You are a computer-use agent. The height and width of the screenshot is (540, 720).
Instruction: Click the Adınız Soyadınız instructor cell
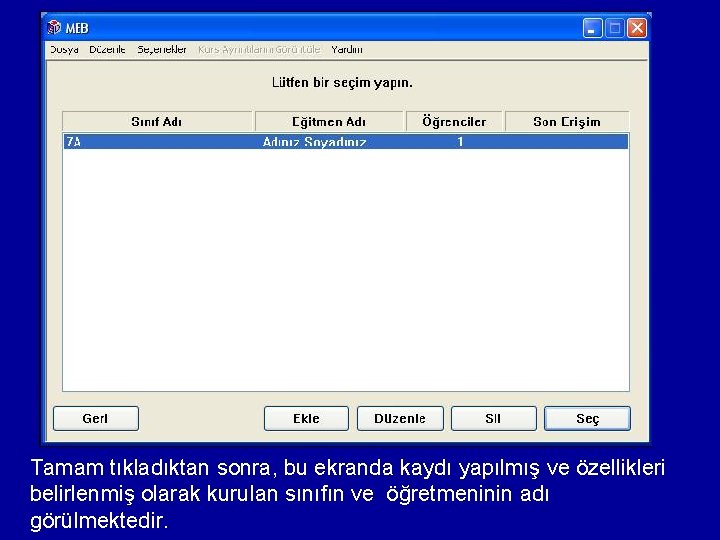pyautogui.click(x=315, y=142)
